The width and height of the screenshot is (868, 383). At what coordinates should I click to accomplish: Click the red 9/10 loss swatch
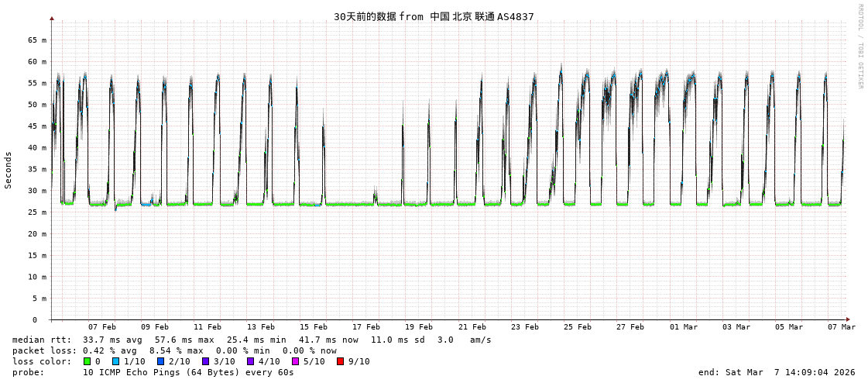(x=340, y=361)
